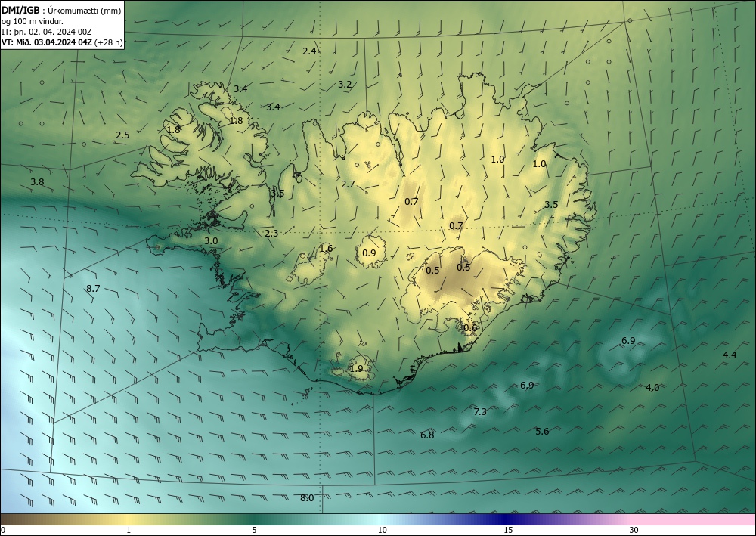The image size is (756, 536).
Task: Select the 0.6 value label
Action: [470, 328]
